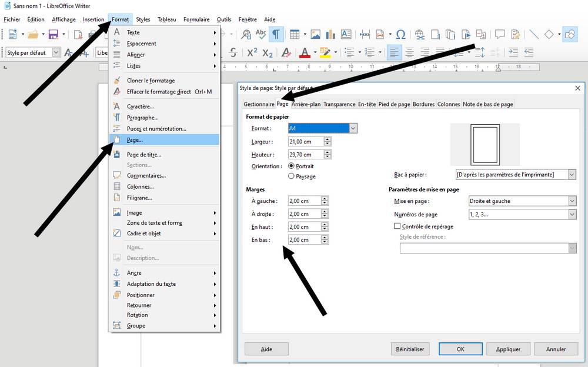Insert a comment using the speech bubble icon

pos(500,34)
